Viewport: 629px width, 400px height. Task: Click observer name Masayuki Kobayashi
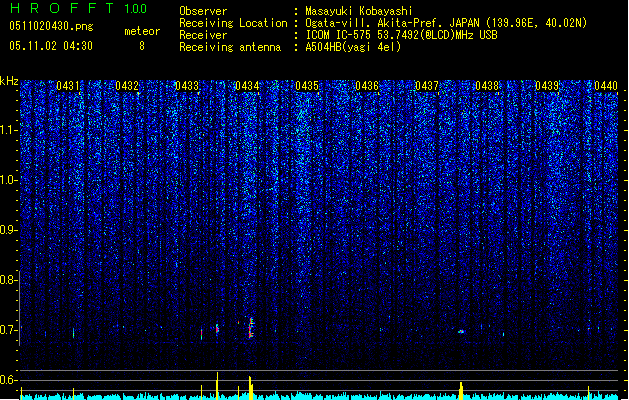click(359, 11)
